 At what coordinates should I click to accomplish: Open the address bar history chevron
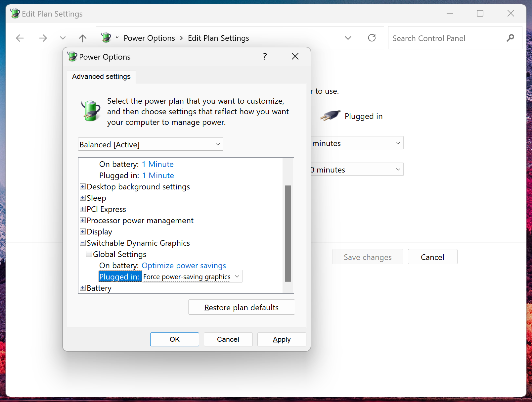coord(348,38)
